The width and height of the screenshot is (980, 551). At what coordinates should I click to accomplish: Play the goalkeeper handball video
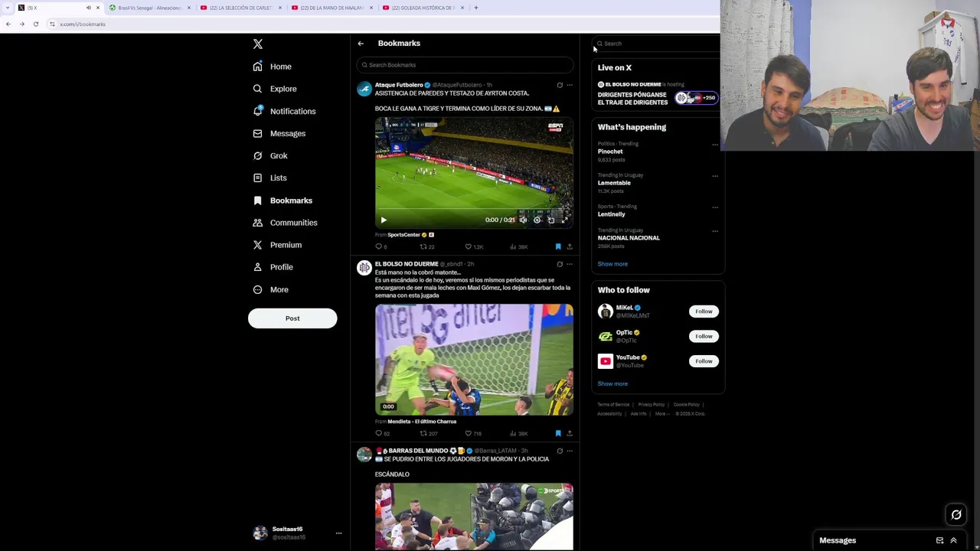pyautogui.click(x=474, y=360)
